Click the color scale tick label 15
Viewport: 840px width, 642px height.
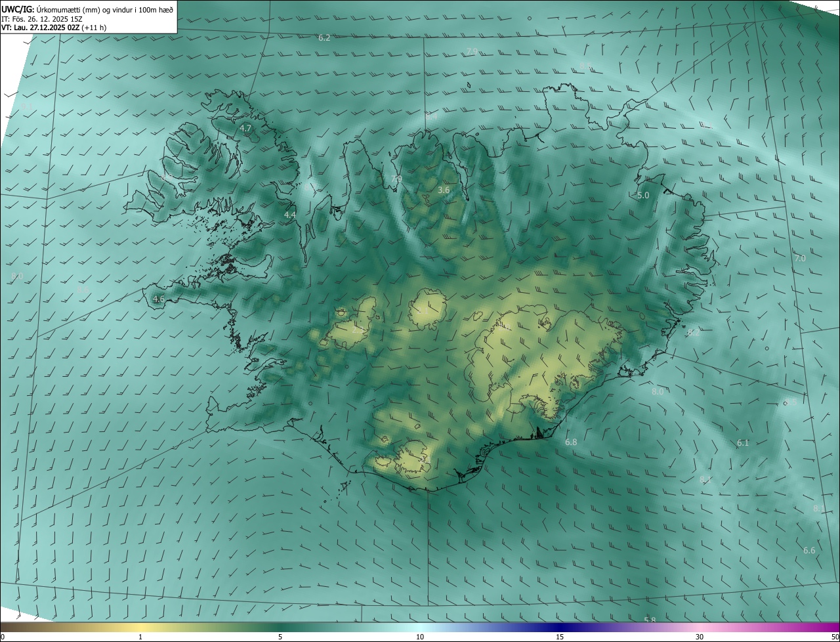coord(560,637)
